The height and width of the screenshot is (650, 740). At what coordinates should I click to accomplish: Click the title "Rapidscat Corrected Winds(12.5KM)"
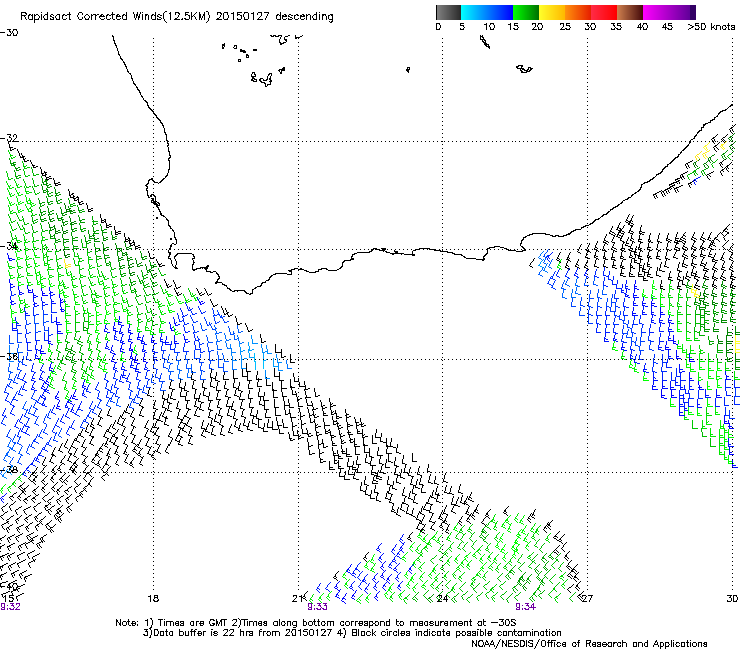pyautogui.click(x=115, y=17)
